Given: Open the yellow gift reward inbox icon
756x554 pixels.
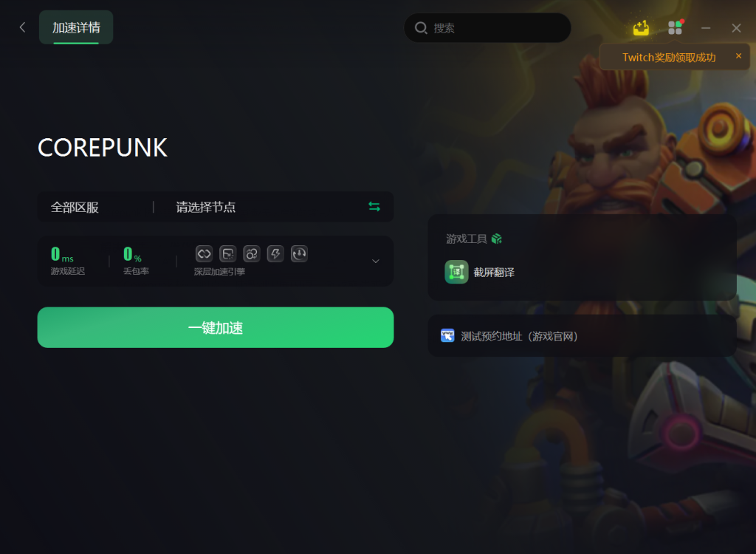Looking at the screenshot, I should pyautogui.click(x=641, y=28).
